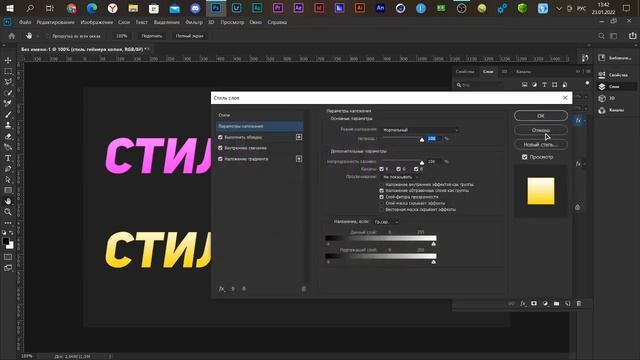The image size is (640, 360).
Task: Click the opacity percentage input field
Action: click(x=434, y=139)
